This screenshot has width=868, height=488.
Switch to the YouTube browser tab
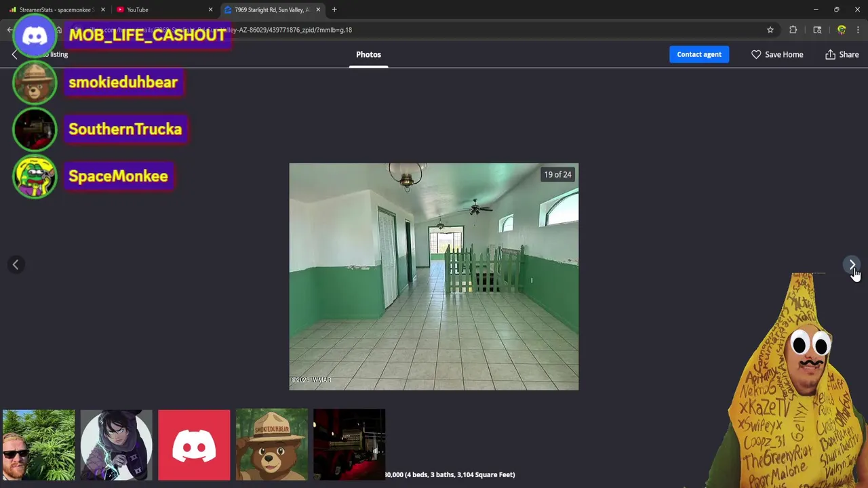pyautogui.click(x=163, y=9)
